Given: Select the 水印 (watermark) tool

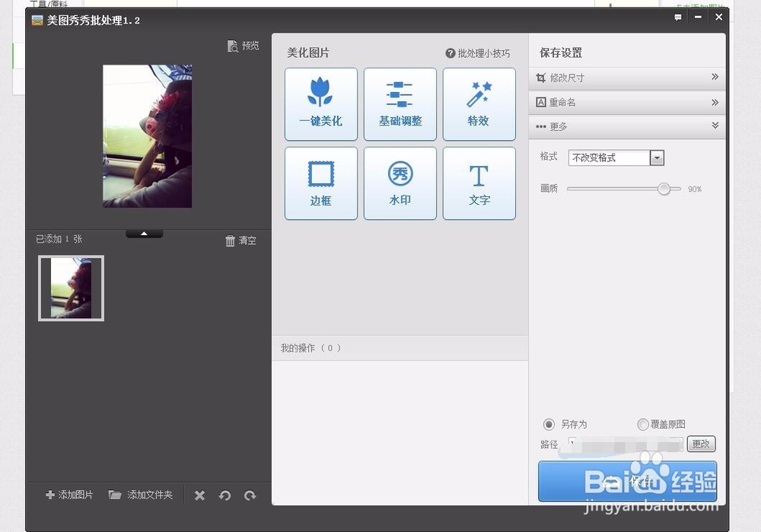Looking at the screenshot, I should tap(400, 183).
